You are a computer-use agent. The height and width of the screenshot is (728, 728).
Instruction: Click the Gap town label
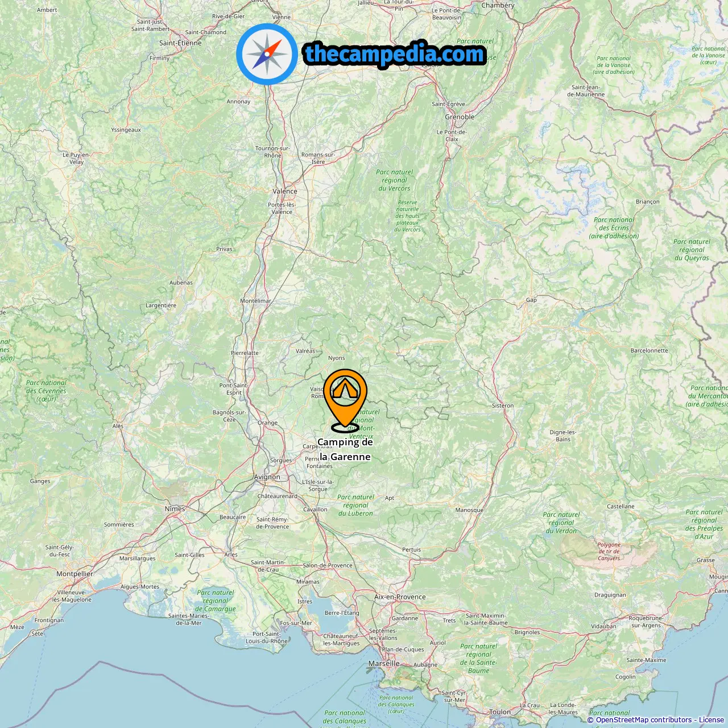pyautogui.click(x=531, y=300)
